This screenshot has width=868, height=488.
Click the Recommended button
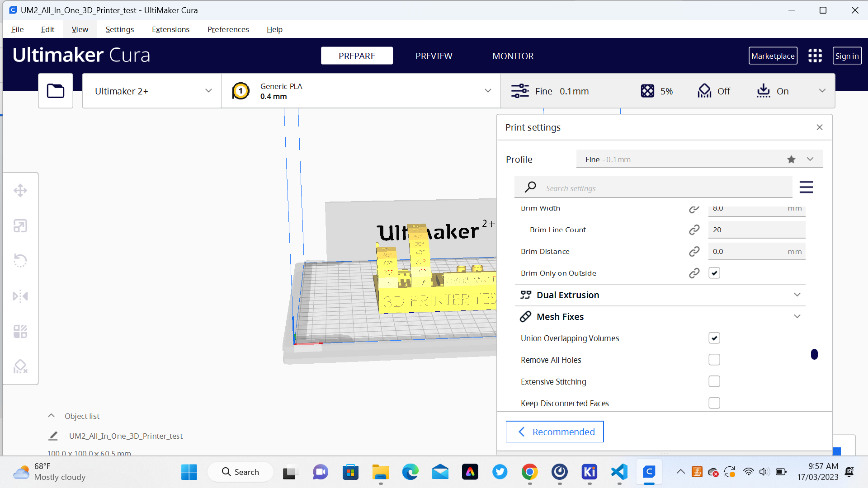555,432
